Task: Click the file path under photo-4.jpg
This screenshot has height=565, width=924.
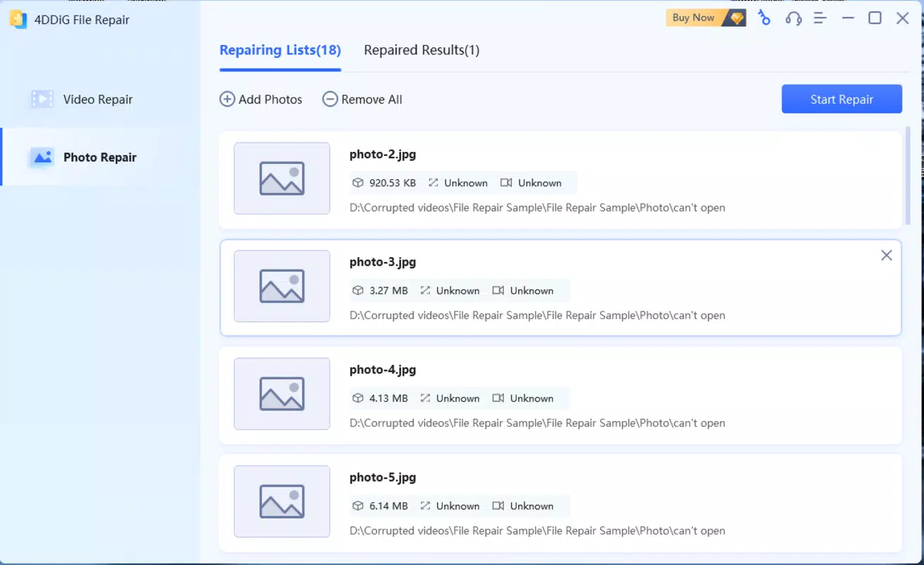Action: 537,423
